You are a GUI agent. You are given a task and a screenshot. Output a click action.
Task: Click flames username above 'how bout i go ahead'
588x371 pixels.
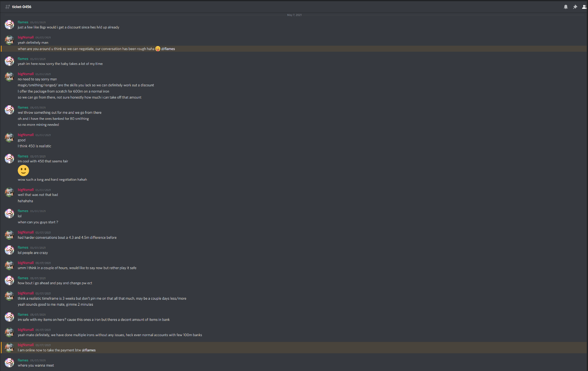[x=23, y=278]
